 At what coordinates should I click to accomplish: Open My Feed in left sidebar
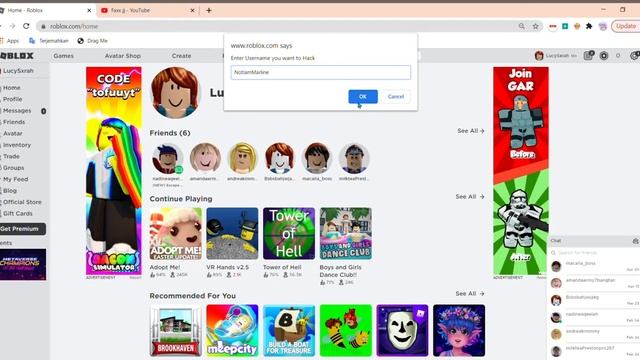15,179
